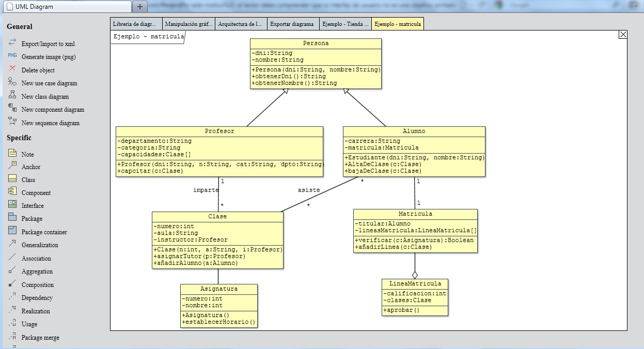Select the Interface element icon
This screenshot has width=644, height=349.
coord(12,205)
